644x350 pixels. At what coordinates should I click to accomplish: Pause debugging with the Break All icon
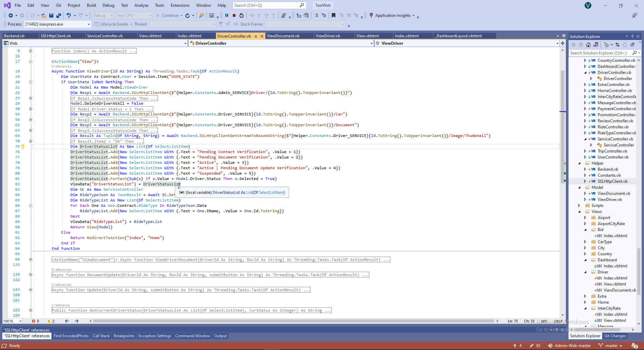227,15
